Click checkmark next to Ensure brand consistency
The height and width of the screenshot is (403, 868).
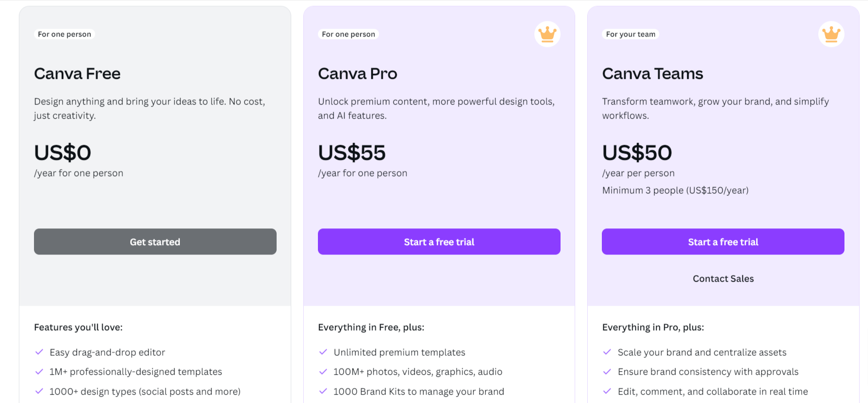607,372
